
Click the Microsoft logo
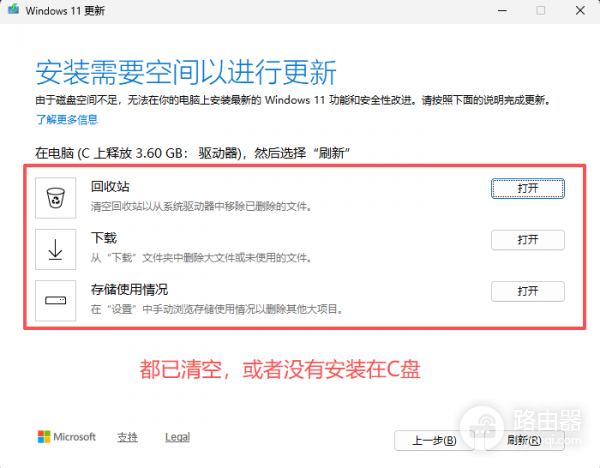click(67, 437)
